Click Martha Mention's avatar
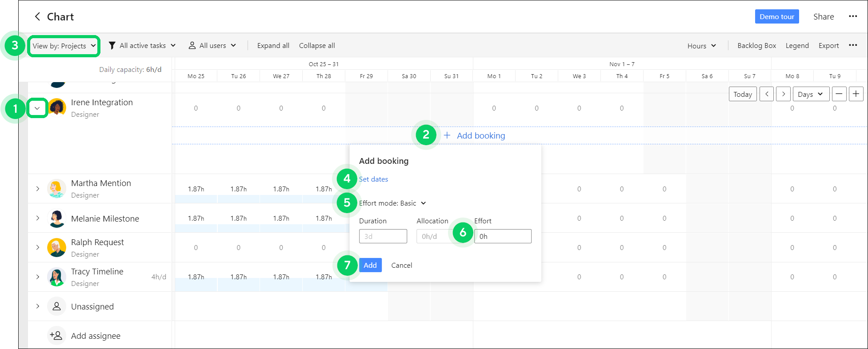The image size is (868, 349). click(x=57, y=189)
